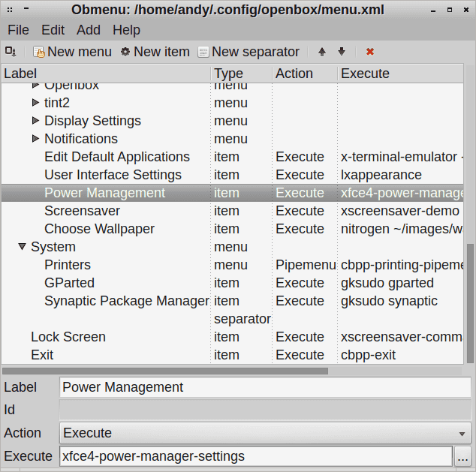Move selected entry down with arrow

342,52
